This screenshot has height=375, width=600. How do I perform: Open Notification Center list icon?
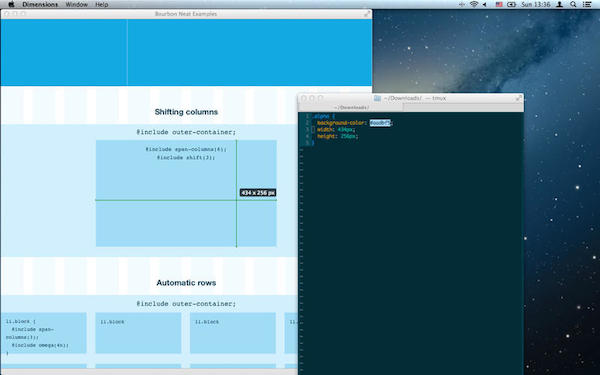pyautogui.click(x=587, y=5)
